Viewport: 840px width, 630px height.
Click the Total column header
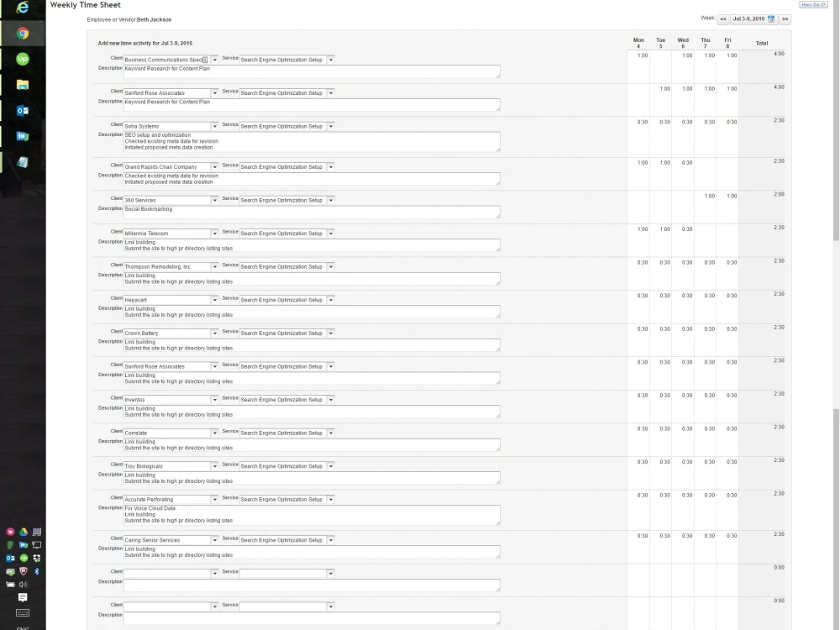click(762, 44)
